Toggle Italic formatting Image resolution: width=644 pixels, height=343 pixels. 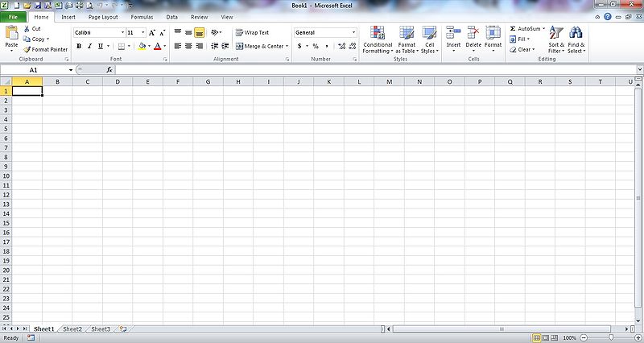(89, 47)
